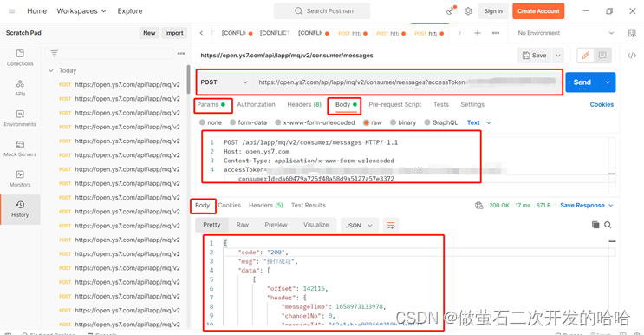Show the Visualize response view
This screenshot has width=644, height=335.
point(315,225)
